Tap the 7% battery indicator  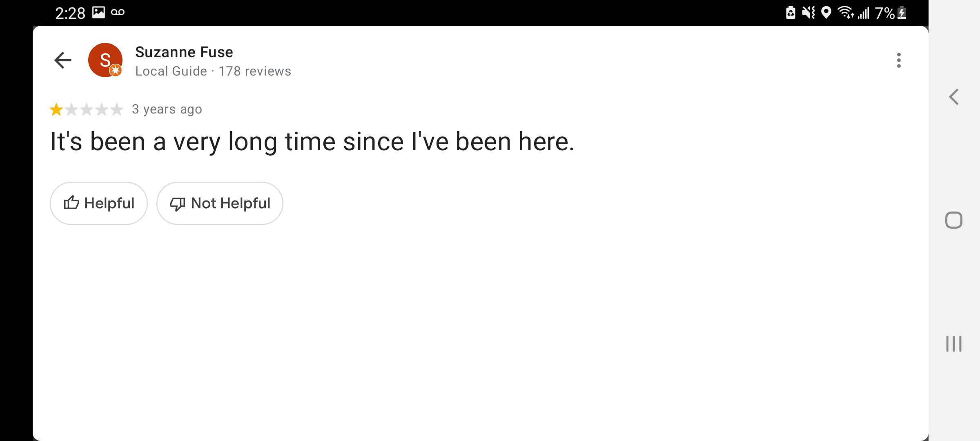tap(891, 13)
